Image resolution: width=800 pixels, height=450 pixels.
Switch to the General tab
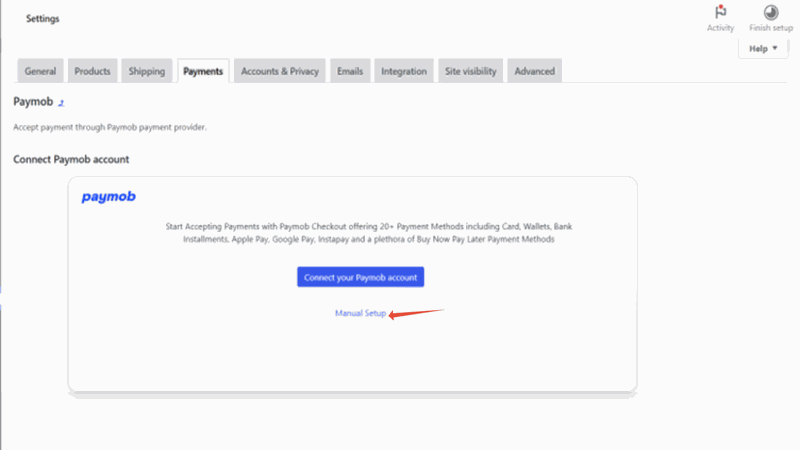pos(41,71)
